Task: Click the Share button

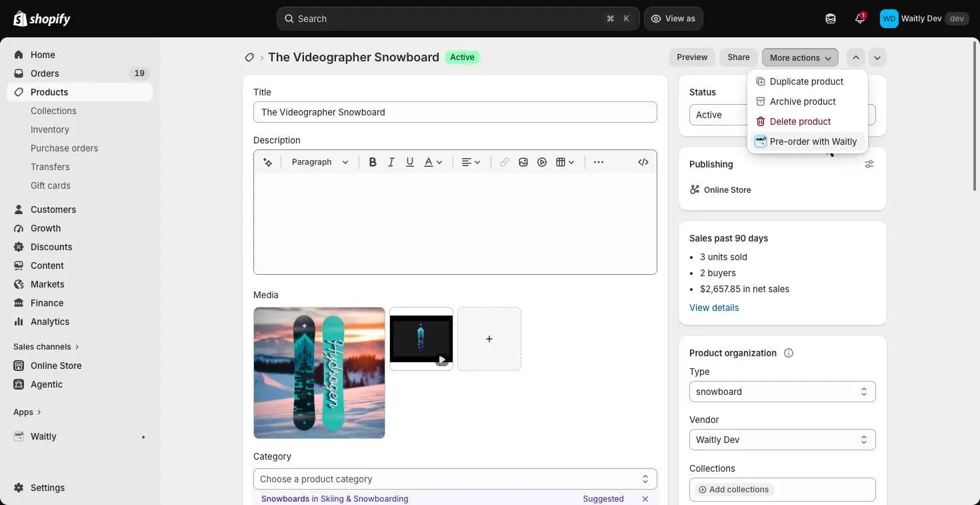Action: coord(739,57)
